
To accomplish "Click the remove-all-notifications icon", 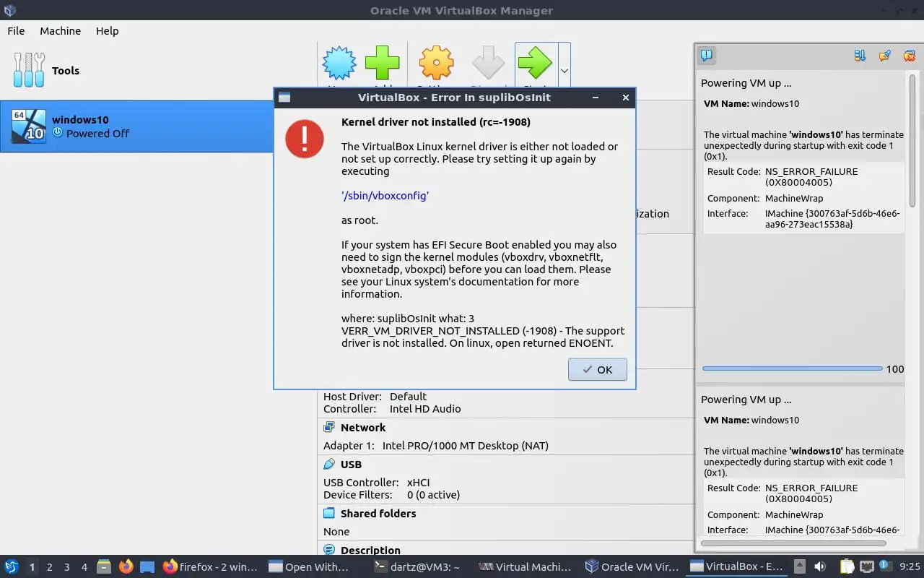I will tap(910, 55).
